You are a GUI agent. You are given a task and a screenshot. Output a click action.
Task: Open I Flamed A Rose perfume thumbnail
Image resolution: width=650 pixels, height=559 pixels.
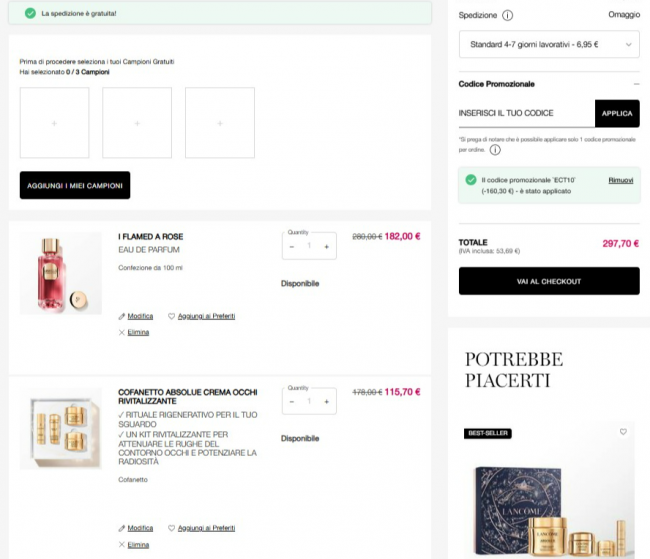click(x=61, y=273)
